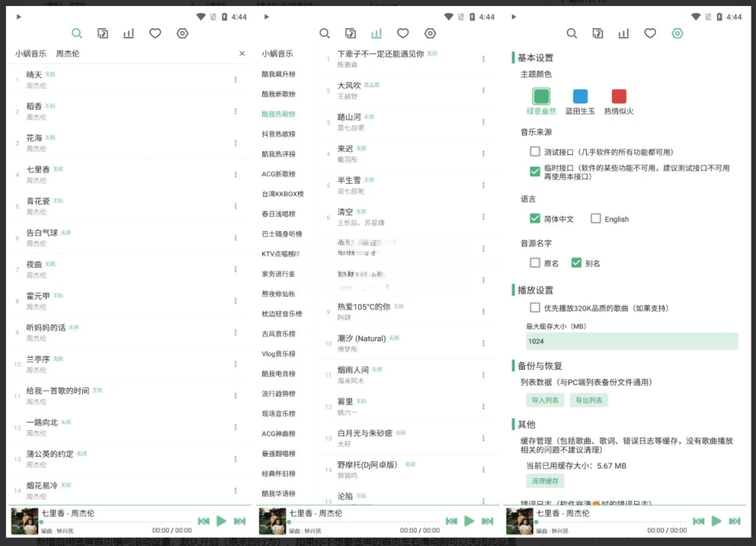
Task: Open song list icon in middle panel
Action: [x=351, y=33]
